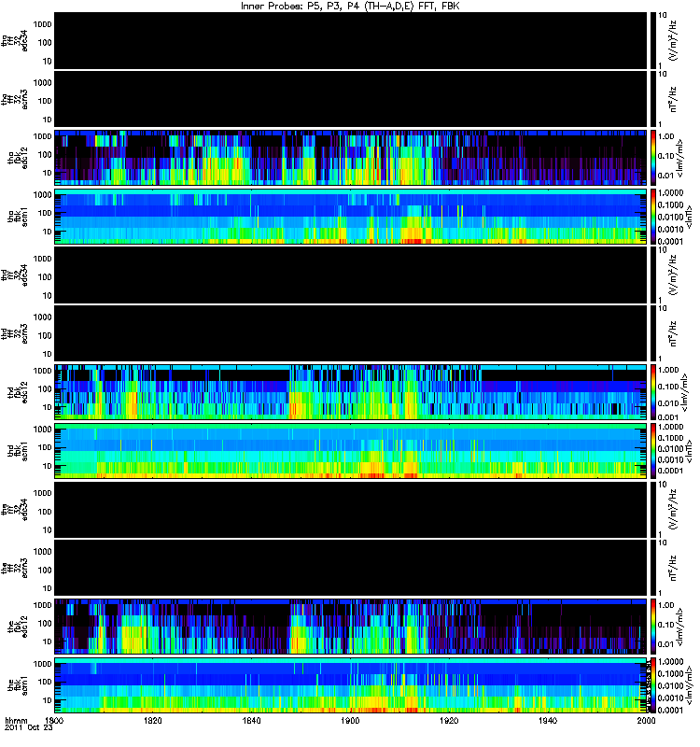Image resolution: width=700 pixels, height=747 pixels.
Task: Click the the fbk scm1 spectrogram panel
Action: tap(351, 685)
